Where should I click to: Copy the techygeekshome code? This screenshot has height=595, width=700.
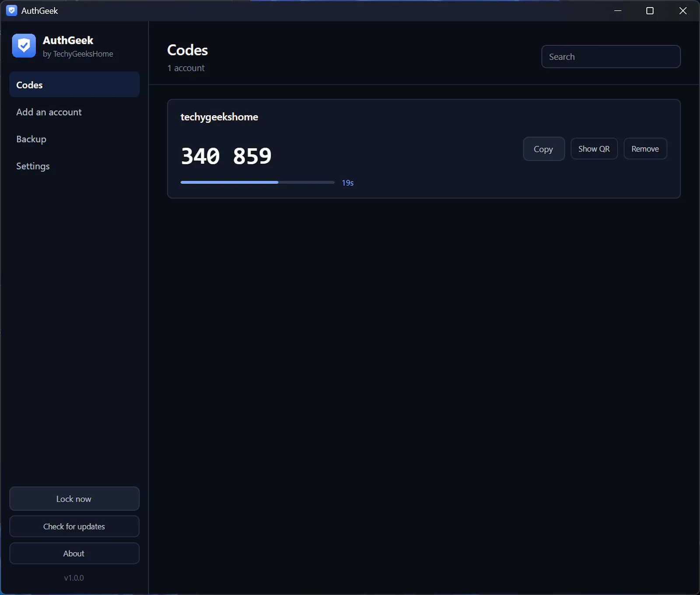(x=544, y=149)
